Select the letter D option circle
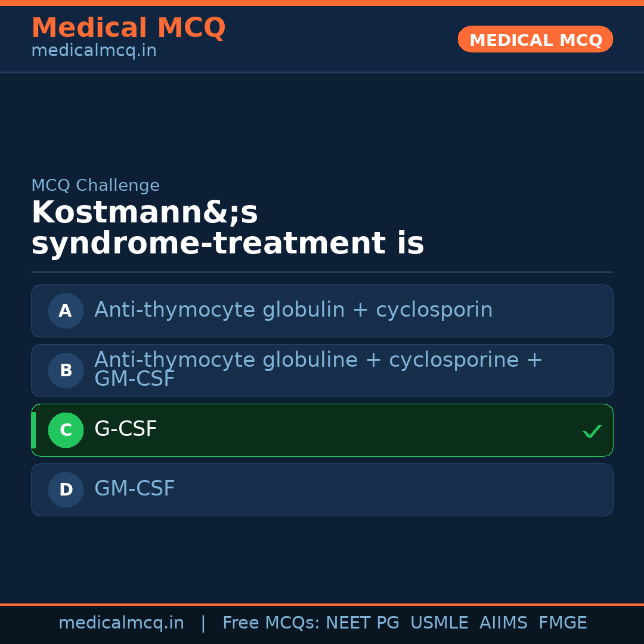The image size is (644, 644). pyautogui.click(x=66, y=490)
